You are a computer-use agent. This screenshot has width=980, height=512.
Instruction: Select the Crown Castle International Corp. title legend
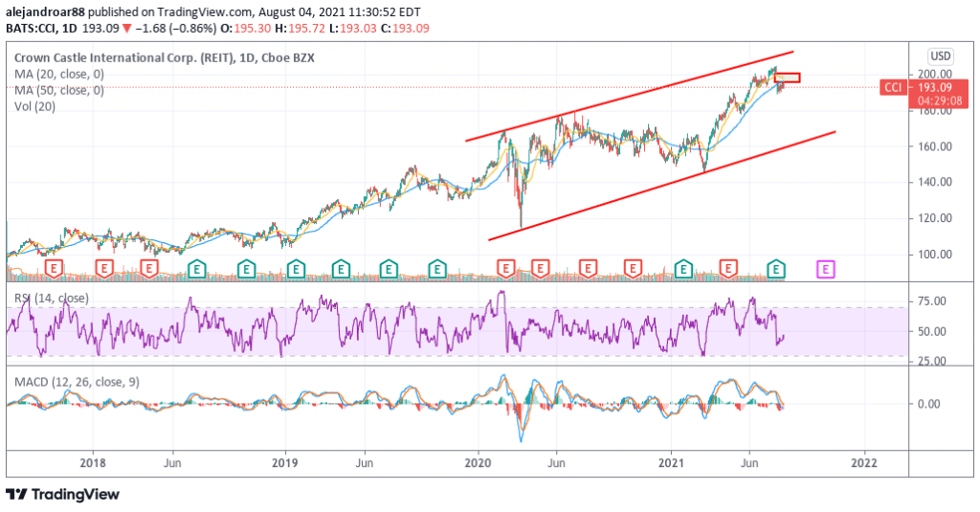(165, 58)
